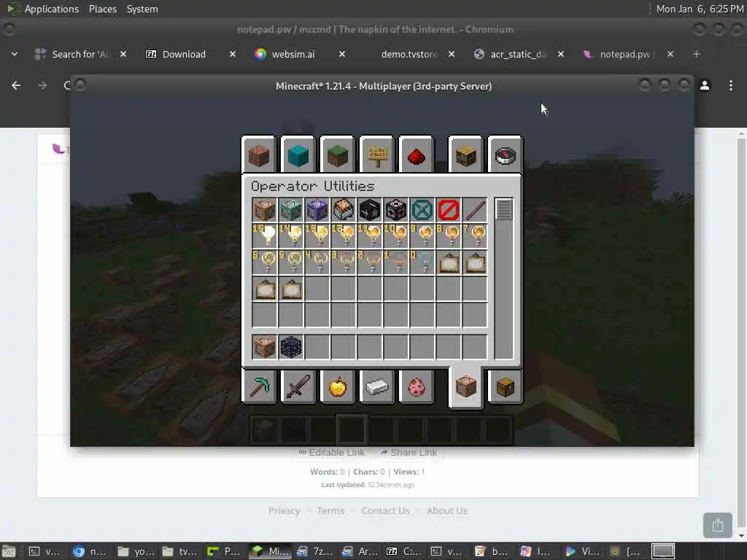Image resolution: width=747 pixels, height=560 pixels.
Task: Click the Command Block in the hotbar row
Action: [264, 346]
